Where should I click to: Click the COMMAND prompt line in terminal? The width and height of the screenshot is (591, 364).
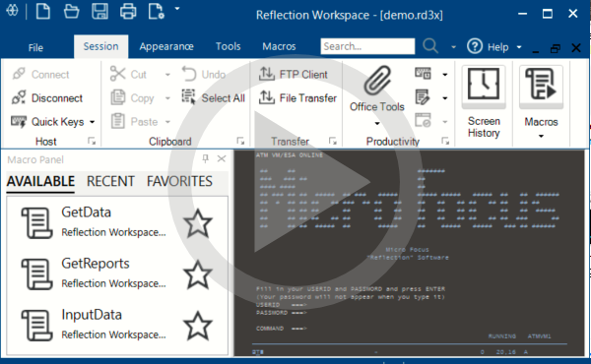282,329
